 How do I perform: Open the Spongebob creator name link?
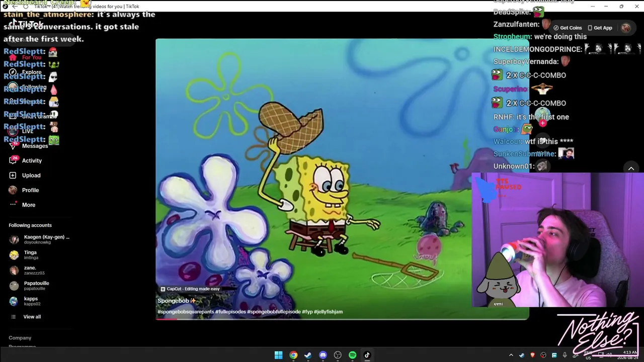coord(173,301)
